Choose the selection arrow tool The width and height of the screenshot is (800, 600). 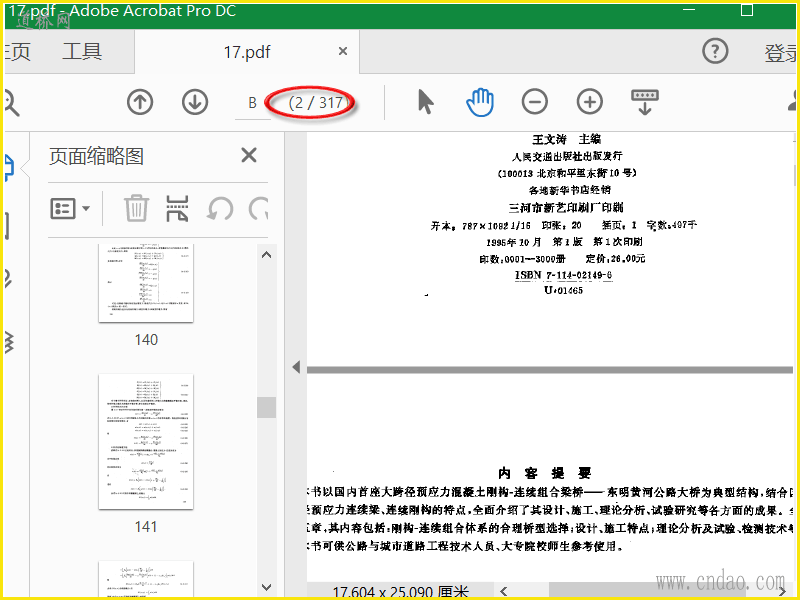click(426, 102)
